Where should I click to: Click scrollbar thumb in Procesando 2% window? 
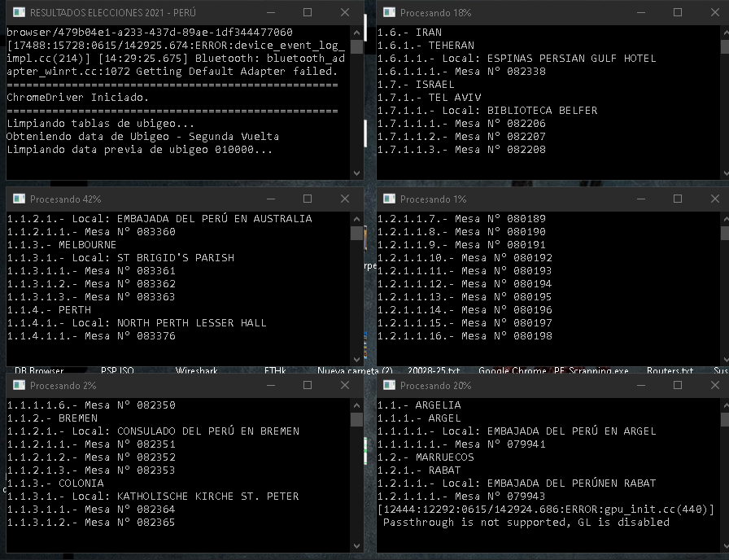[356, 420]
